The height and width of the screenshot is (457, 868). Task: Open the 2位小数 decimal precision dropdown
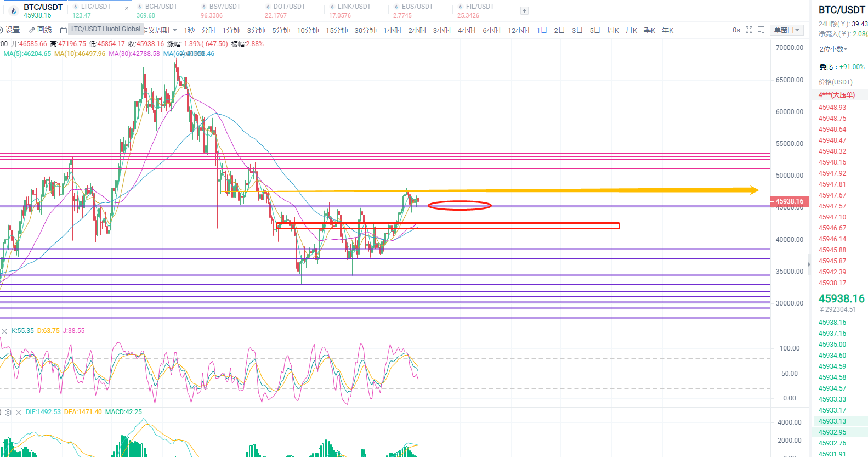point(833,49)
